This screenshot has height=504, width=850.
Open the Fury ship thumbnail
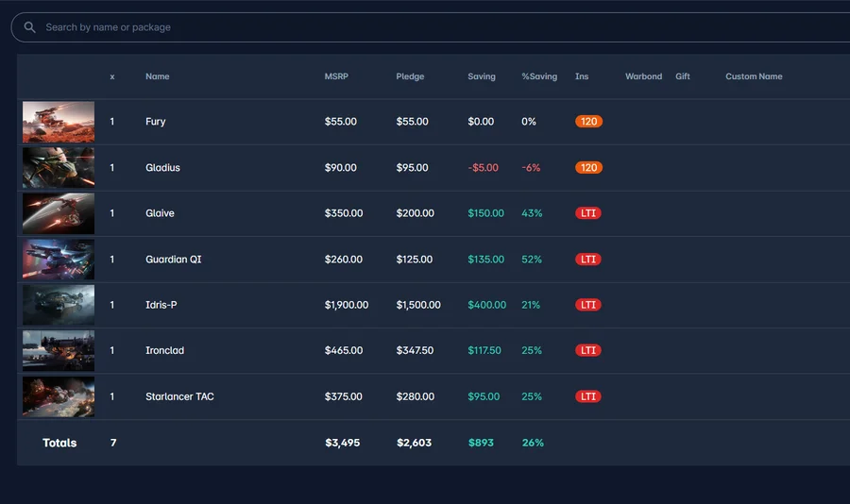pos(59,122)
